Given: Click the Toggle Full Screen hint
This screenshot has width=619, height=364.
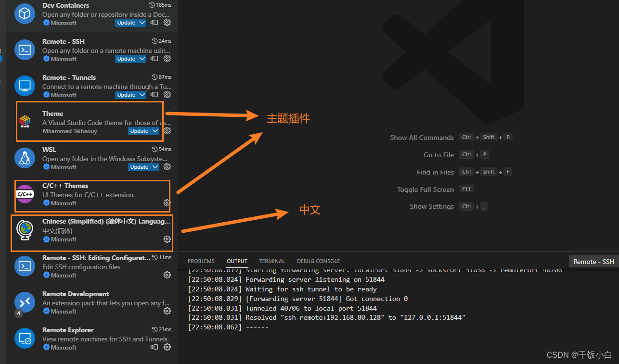Looking at the screenshot, I should pyautogui.click(x=426, y=189).
